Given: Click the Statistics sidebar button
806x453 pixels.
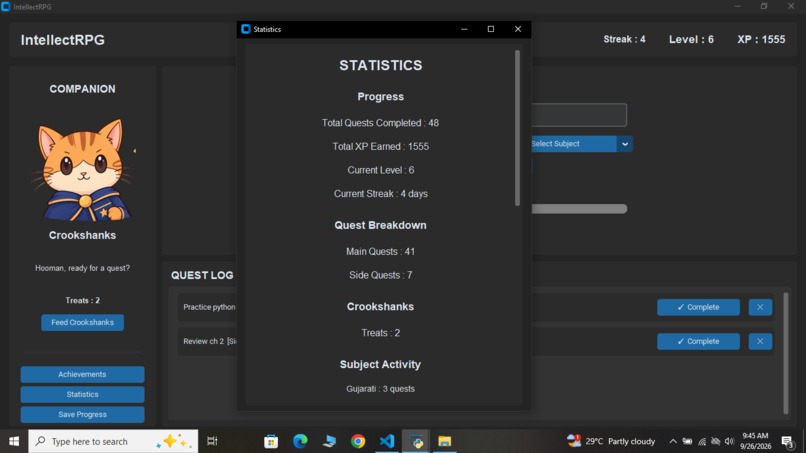Looking at the screenshot, I should [x=82, y=394].
